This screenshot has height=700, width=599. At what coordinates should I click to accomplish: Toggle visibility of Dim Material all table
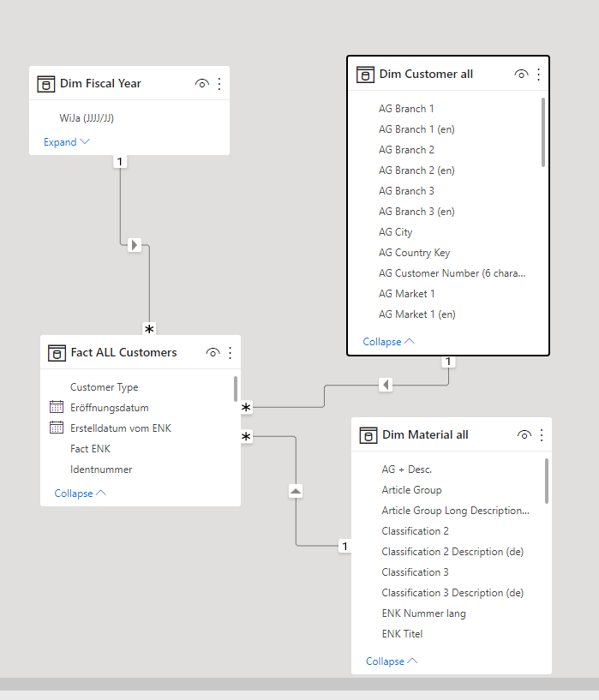pyautogui.click(x=524, y=434)
